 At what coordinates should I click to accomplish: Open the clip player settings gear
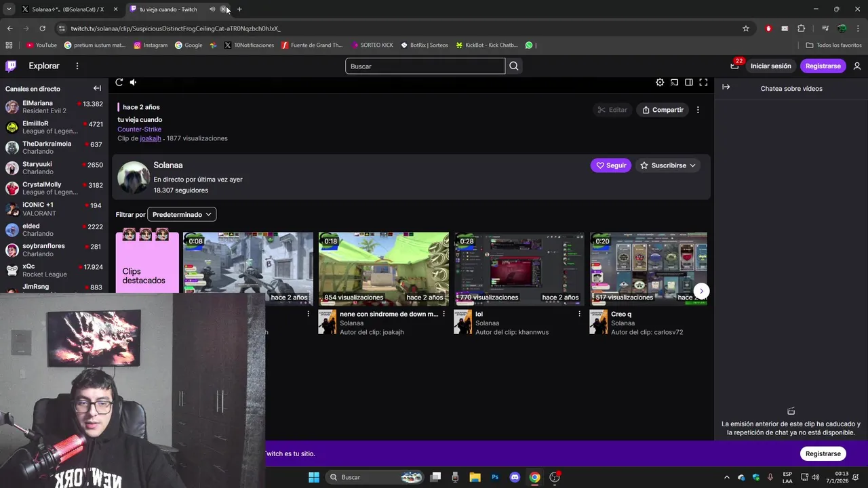point(660,82)
